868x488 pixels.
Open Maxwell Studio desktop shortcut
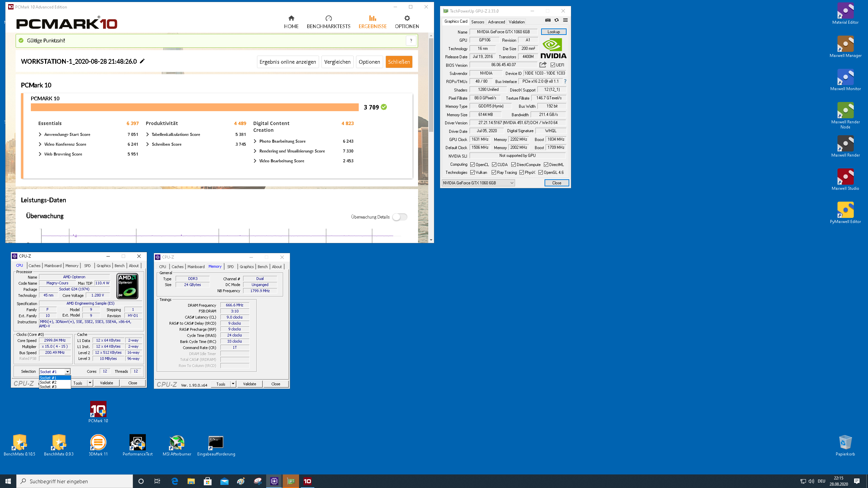pos(845,180)
